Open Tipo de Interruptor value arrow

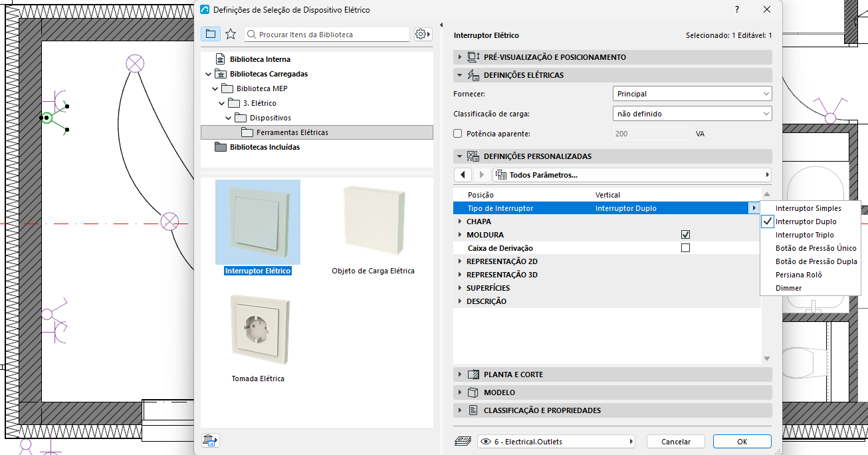tap(753, 208)
